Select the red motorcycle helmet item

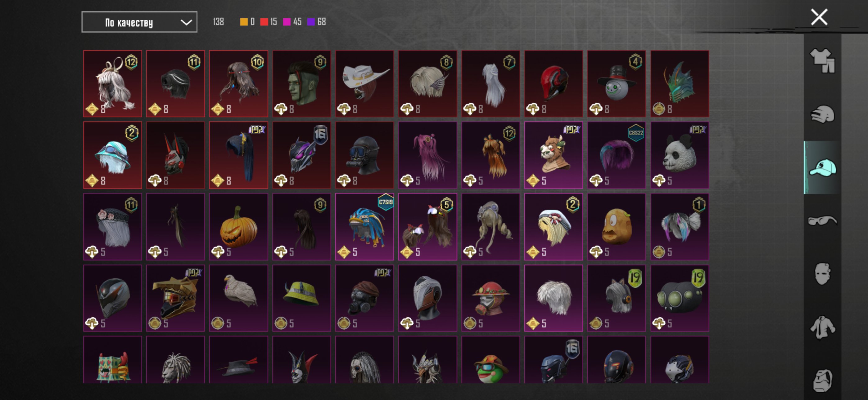click(x=553, y=83)
